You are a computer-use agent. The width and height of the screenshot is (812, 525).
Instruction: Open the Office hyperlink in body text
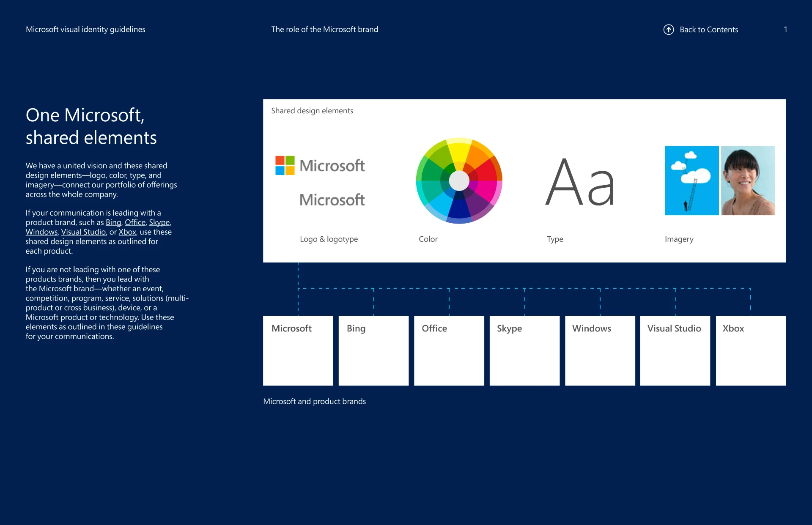(135, 222)
